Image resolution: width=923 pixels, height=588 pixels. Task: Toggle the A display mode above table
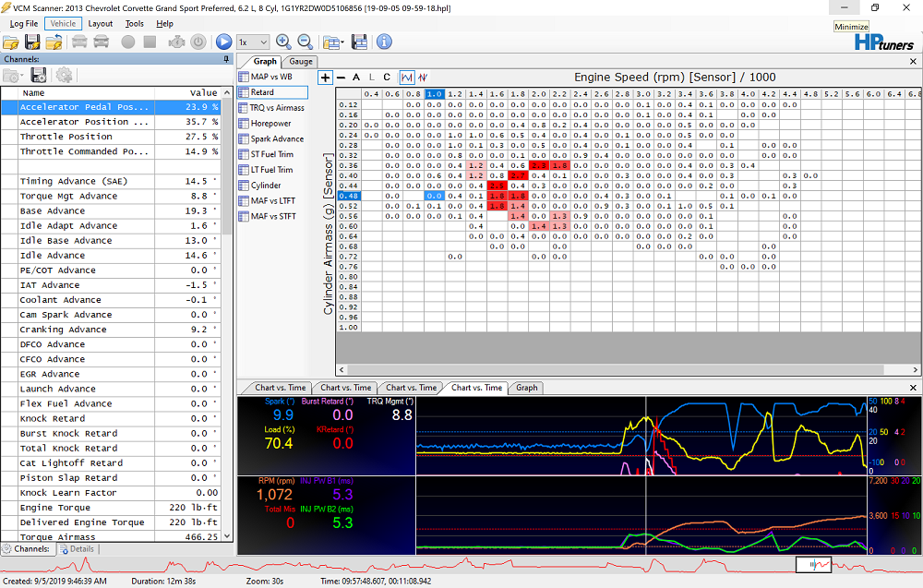point(356,78)
